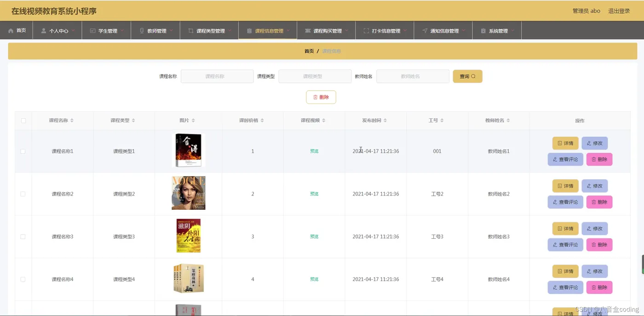
Task: Click 修改 for 课程名称2
Action: 594,186
